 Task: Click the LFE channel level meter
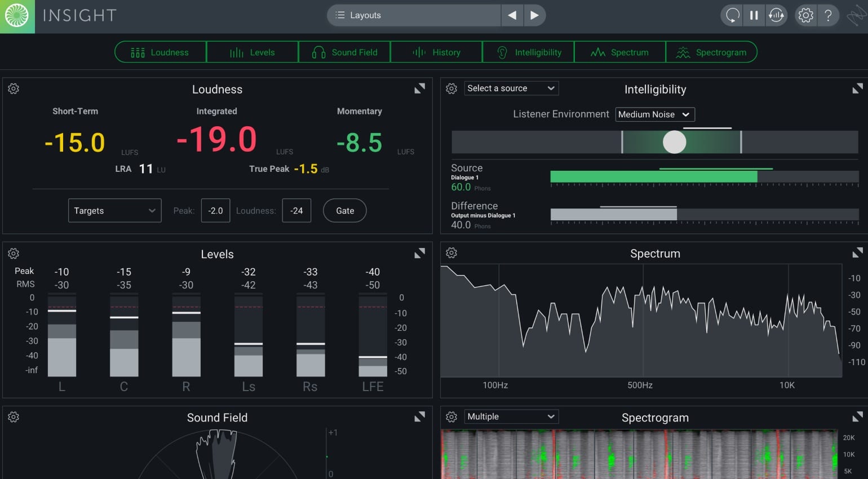(x=373, y=335)
